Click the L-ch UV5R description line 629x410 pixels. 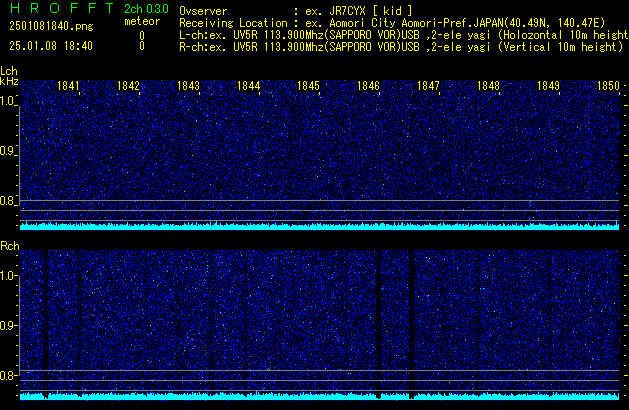pos(404,35)
